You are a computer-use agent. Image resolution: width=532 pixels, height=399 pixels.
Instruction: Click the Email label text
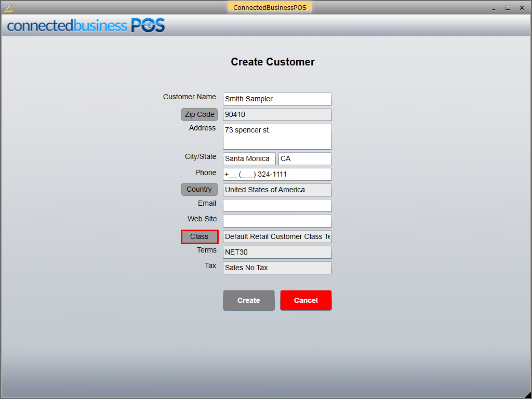[x=207, y=203]
